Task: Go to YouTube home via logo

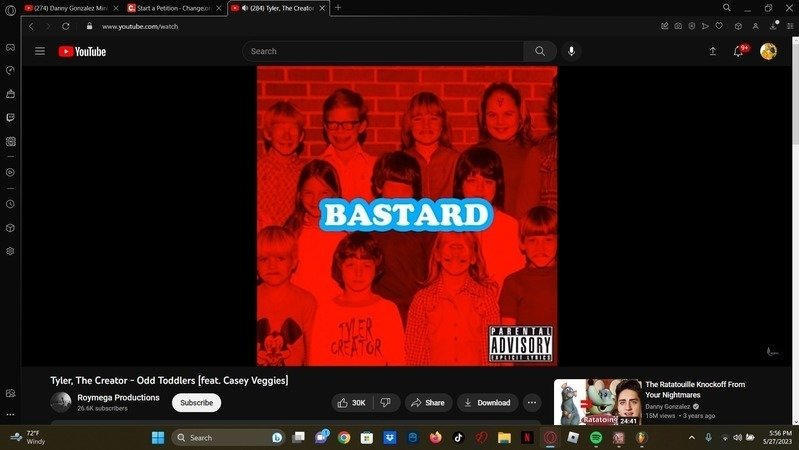Action: pos(82,51)
